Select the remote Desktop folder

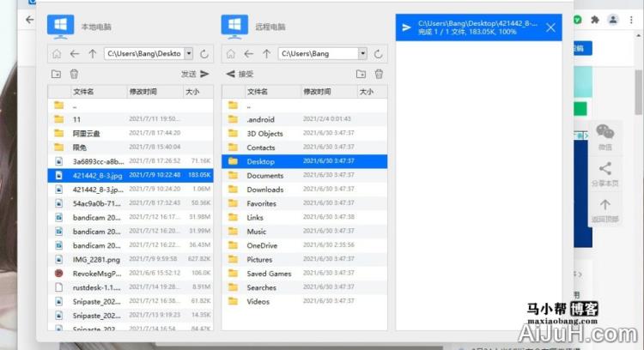click(x=260, y=161)
